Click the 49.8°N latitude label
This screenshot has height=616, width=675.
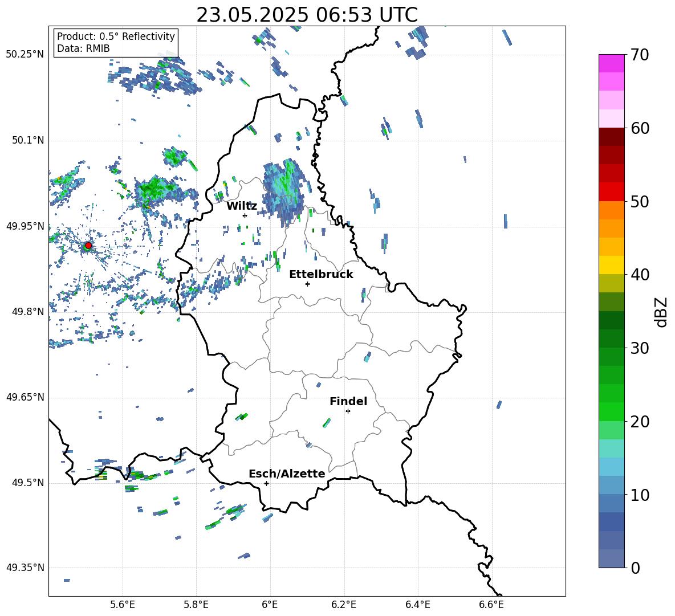[27, 312]
